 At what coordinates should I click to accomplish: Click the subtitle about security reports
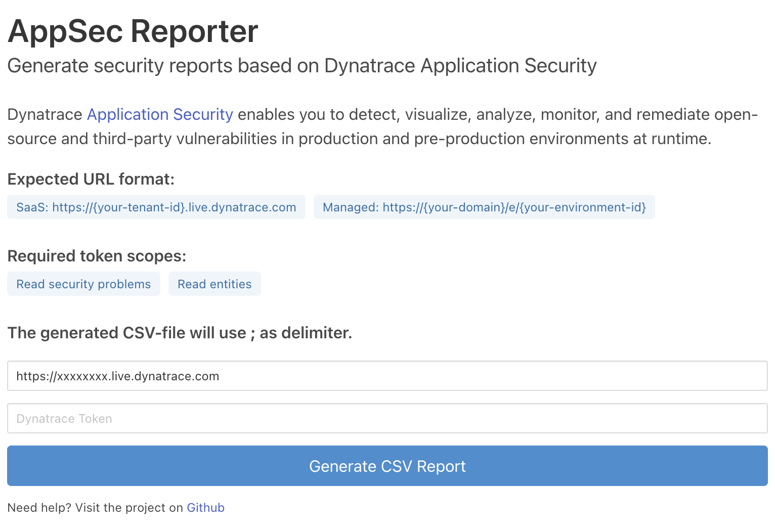[x=302, y=65]
